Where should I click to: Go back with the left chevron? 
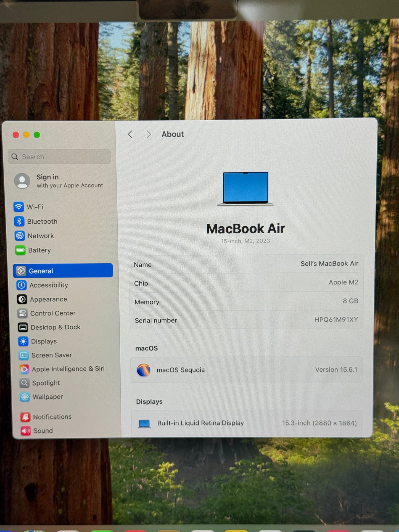click(130, 134)
